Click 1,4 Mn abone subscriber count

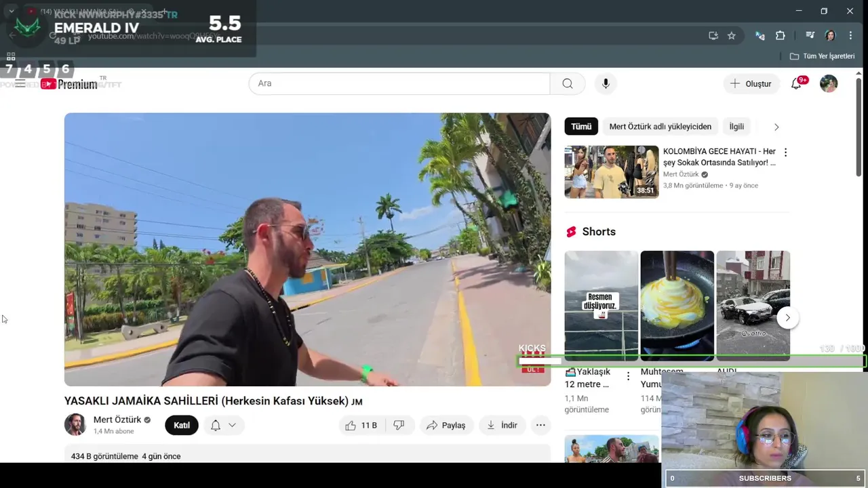[x=114, y=431]
